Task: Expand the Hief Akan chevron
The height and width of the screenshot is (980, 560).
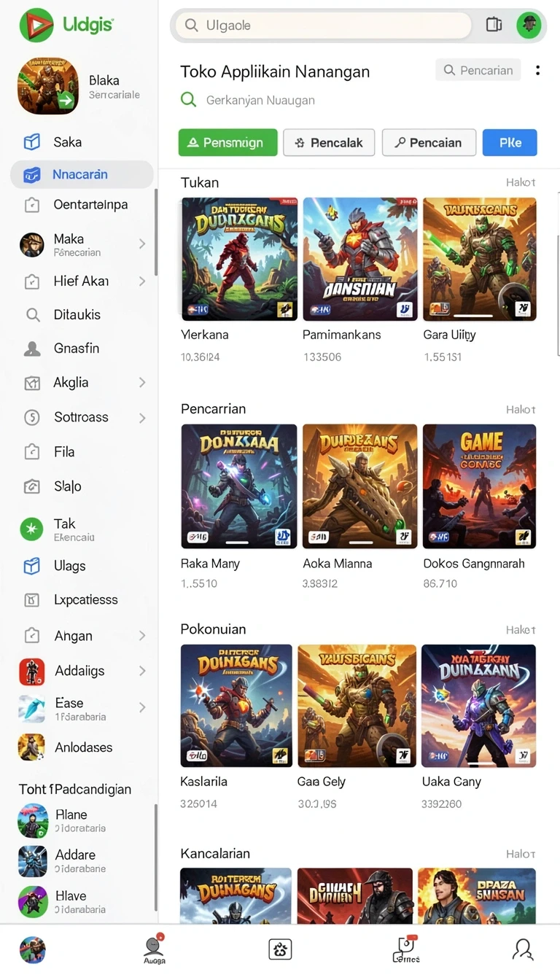Action: pos(142,281)
